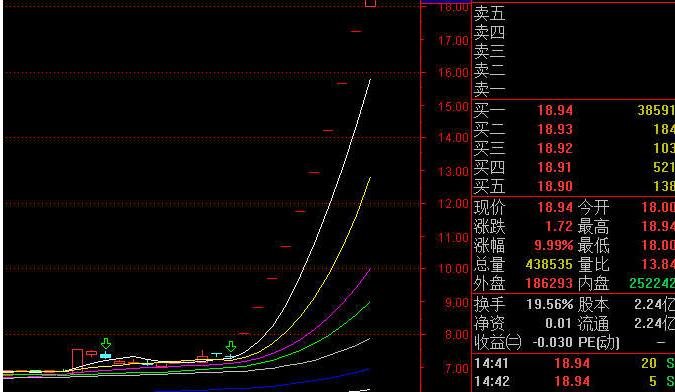Click the 买五 bid price 18.90
This screenshot has width=675, height=392.
tap(555, 186)
